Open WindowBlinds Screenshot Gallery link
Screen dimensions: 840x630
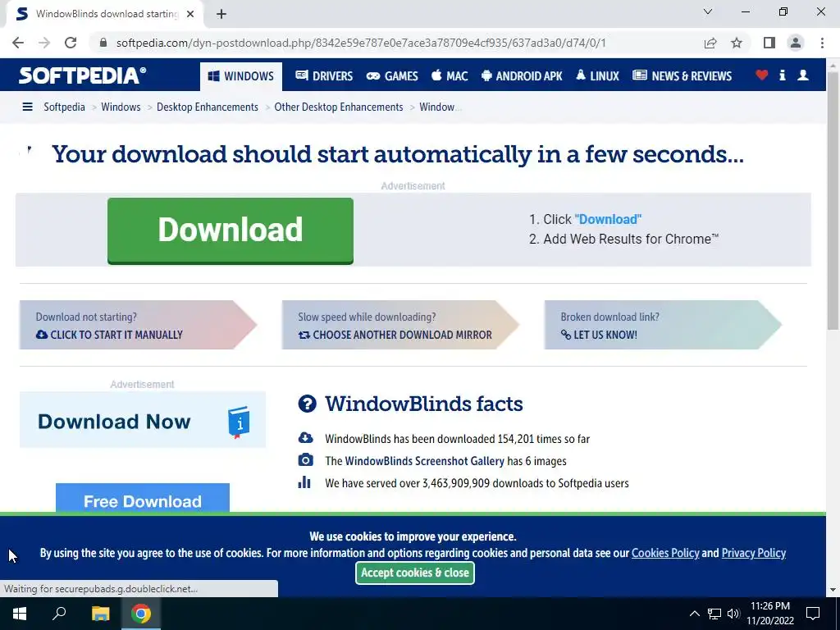click(x=424, y=461)
